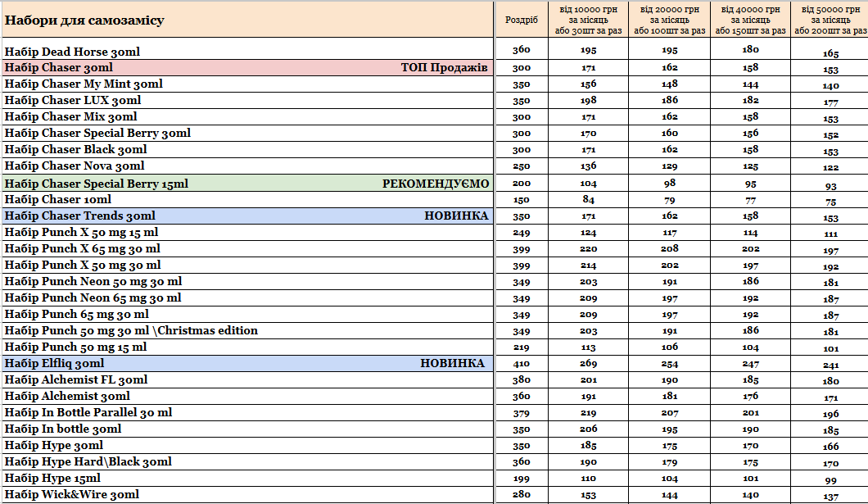The height and width of the screenshot is (504, 868).
Task: Click "НОВИНКА" in the Chaser Trends row
Action: pyautogui.click(x=456, y=216)
